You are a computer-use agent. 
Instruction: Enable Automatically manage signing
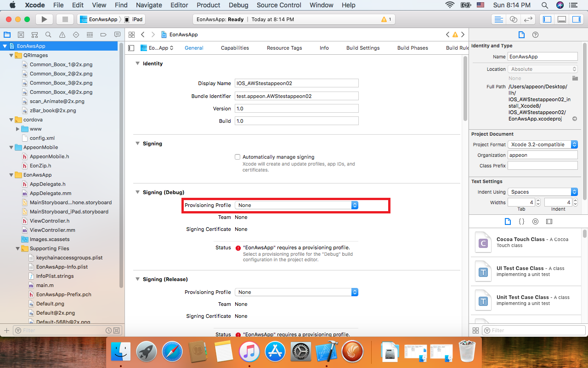[237, 157]
